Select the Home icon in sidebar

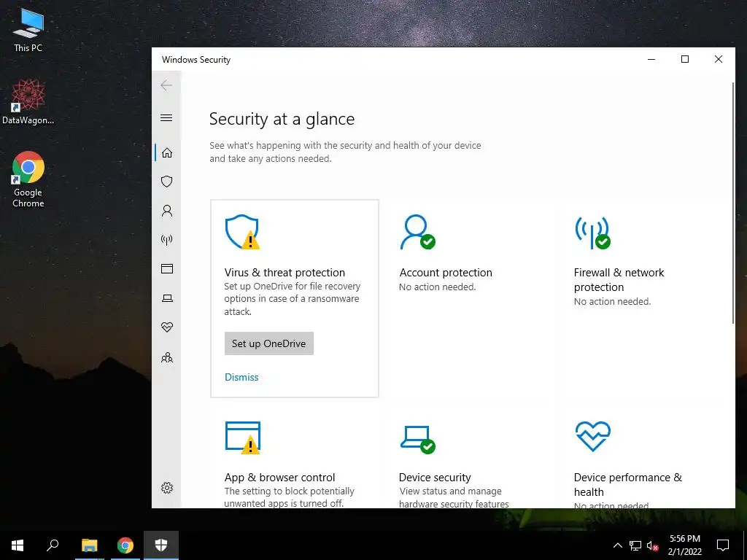click(x=167, y=152)
